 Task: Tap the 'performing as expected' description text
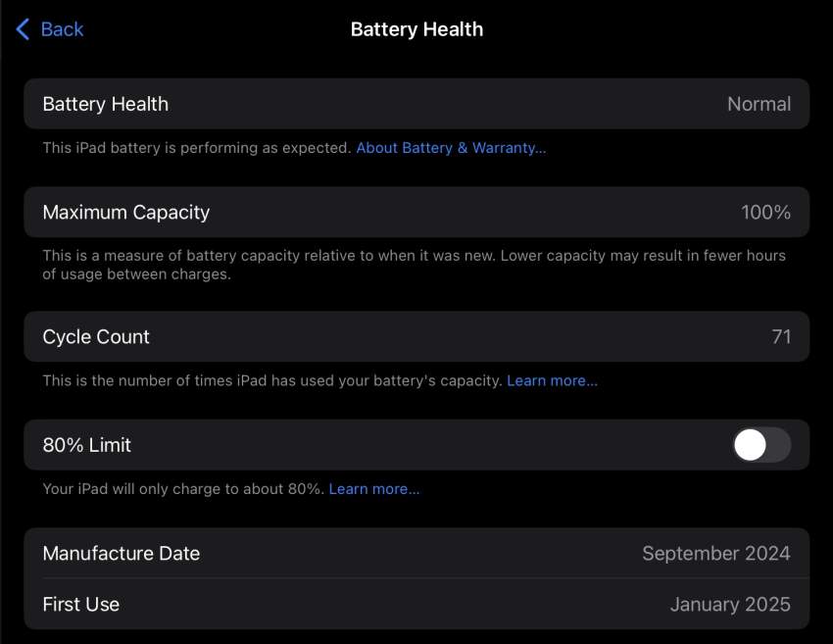[x=196, y=148]
